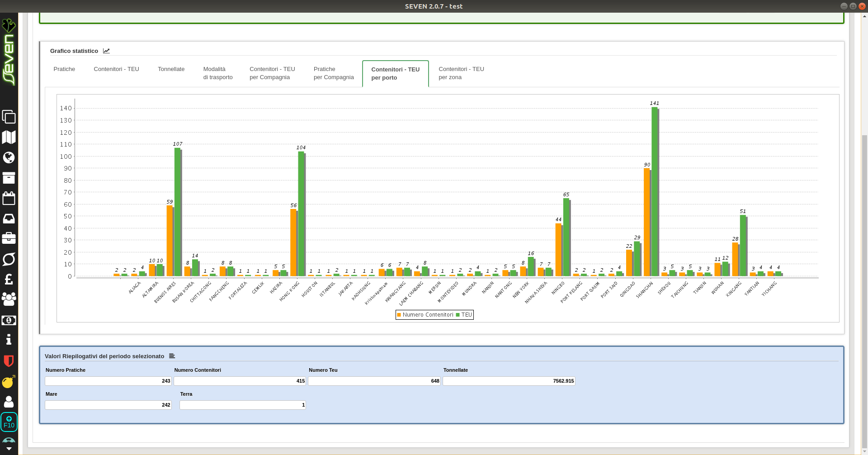The image size is (868, 455).
Task: Switch to the Pratiche tab
Action: tap(64, 69)
